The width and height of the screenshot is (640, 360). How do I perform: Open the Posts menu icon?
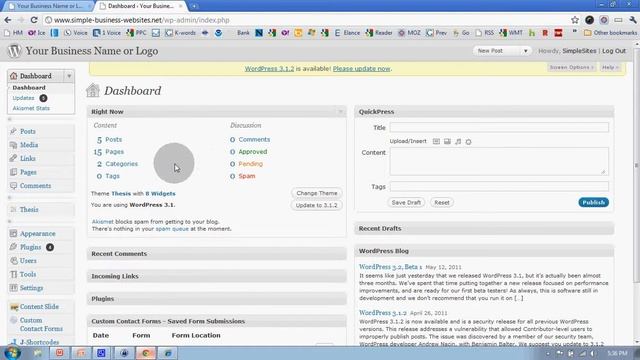[13, 131]
